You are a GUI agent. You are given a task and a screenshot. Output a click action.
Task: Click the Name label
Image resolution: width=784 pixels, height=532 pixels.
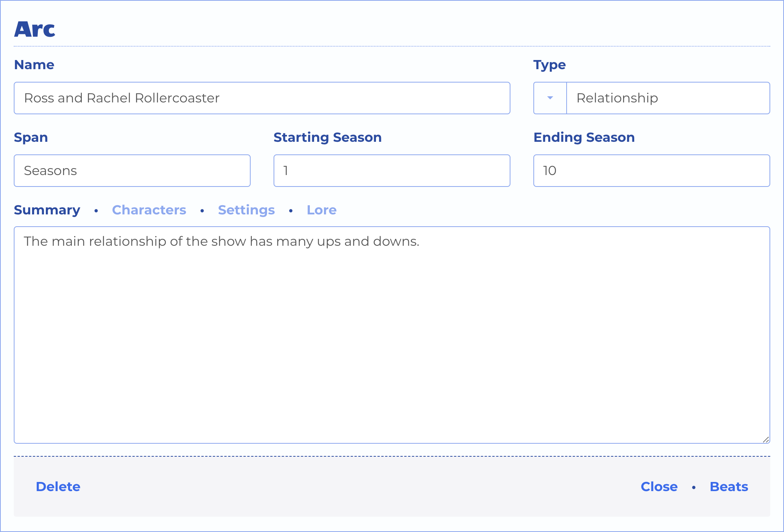pos(34,65)
